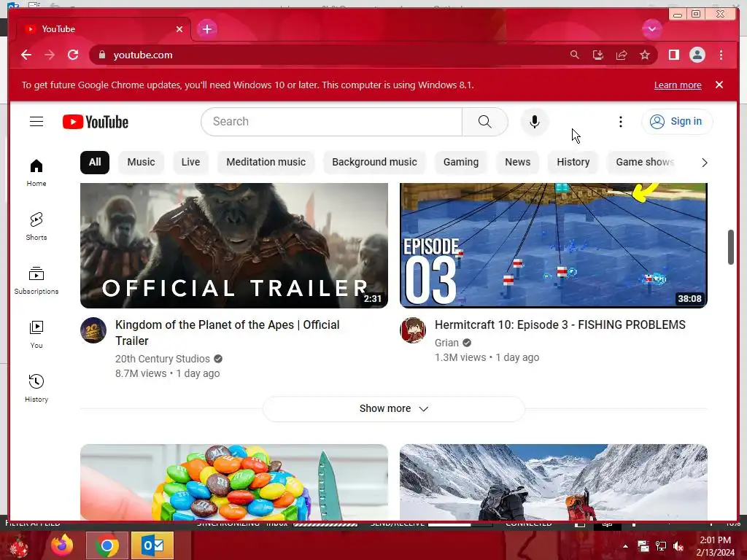This screenshot has height=560, width=747.
Task: Show next filter chips with arrow
Action: 704,163
